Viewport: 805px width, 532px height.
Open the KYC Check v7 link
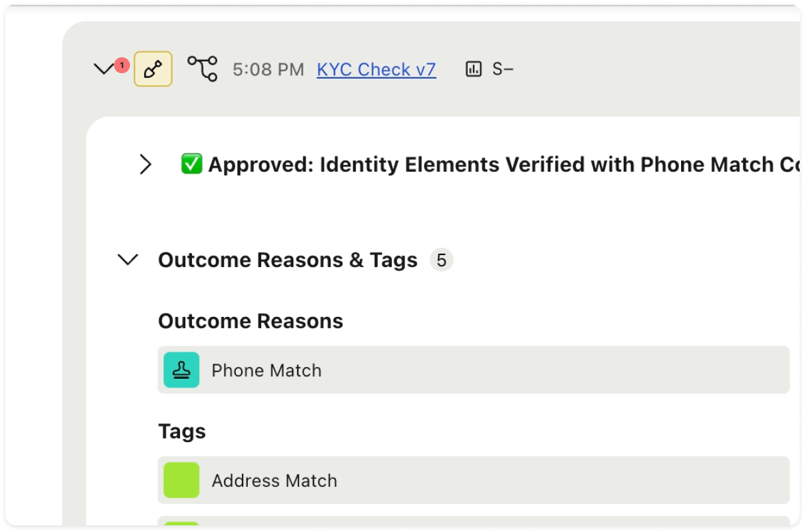pos(377,69)
